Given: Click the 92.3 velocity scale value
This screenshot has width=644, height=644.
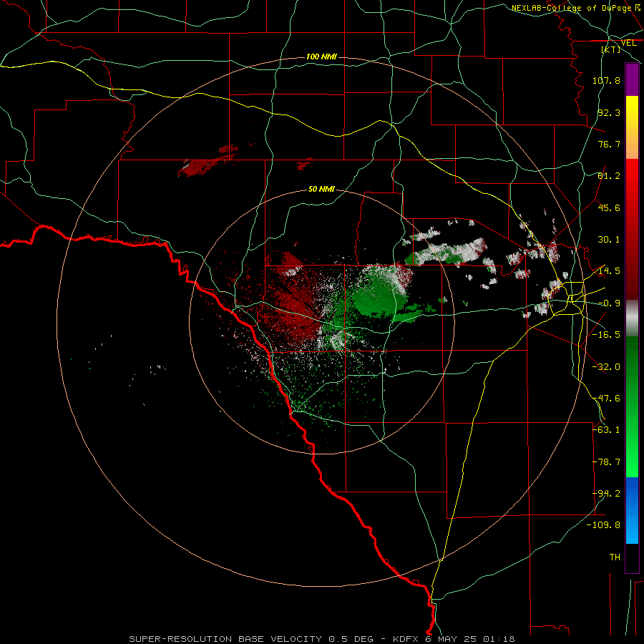Looking at the screenshot, I should (609, 112).
